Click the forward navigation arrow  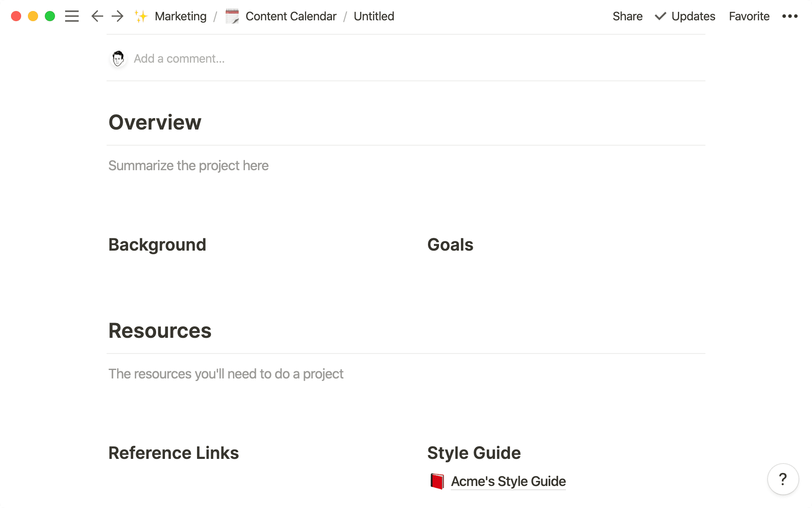pyautogui.click(x=117, y=16)
